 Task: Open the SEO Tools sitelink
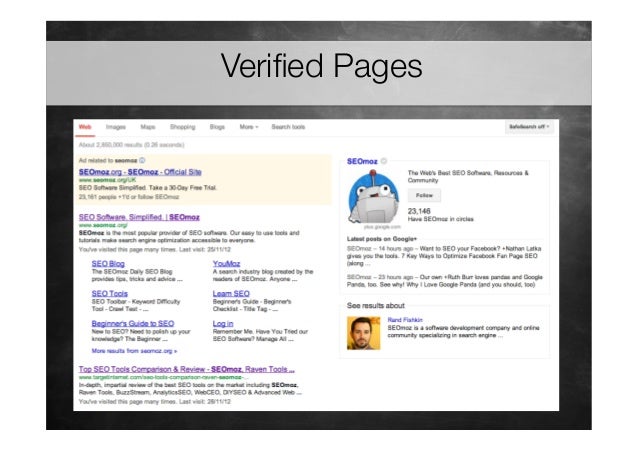pos(109,293)
